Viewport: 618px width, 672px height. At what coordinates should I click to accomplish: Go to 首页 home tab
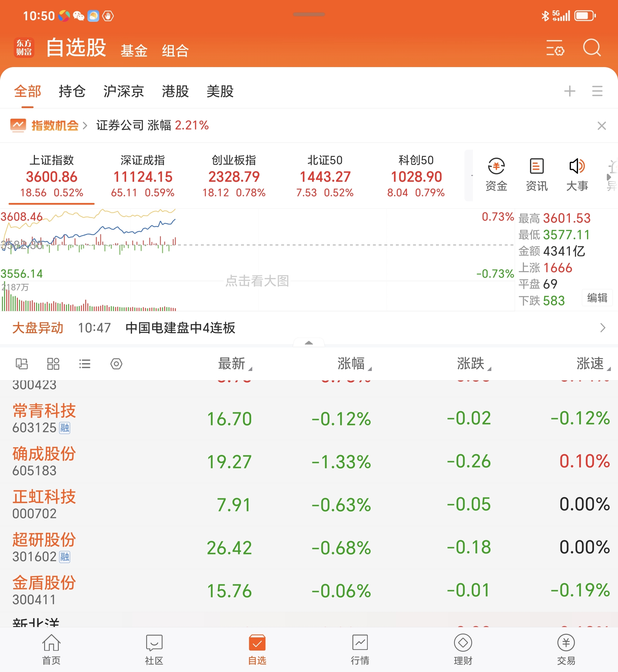point(51,650)
